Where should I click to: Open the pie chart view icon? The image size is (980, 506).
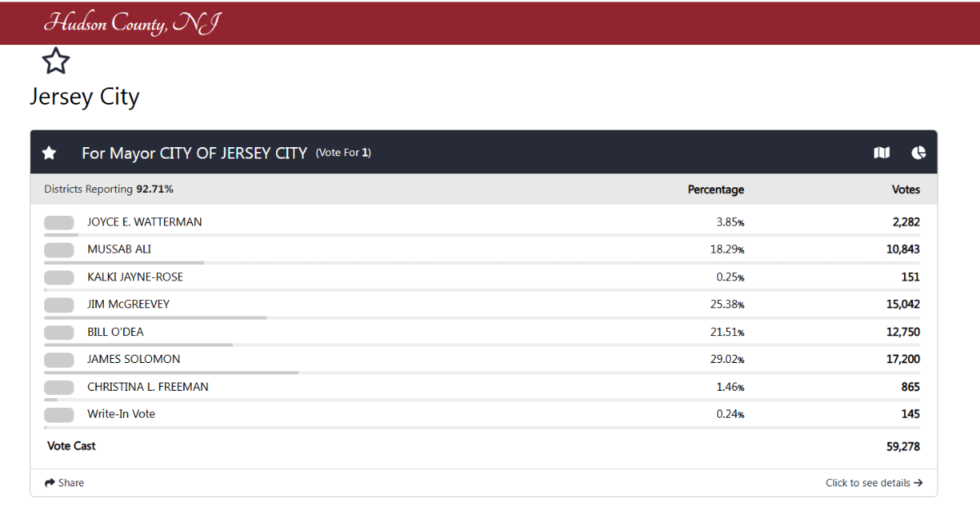pyautogui.click(x=919, y=153)
